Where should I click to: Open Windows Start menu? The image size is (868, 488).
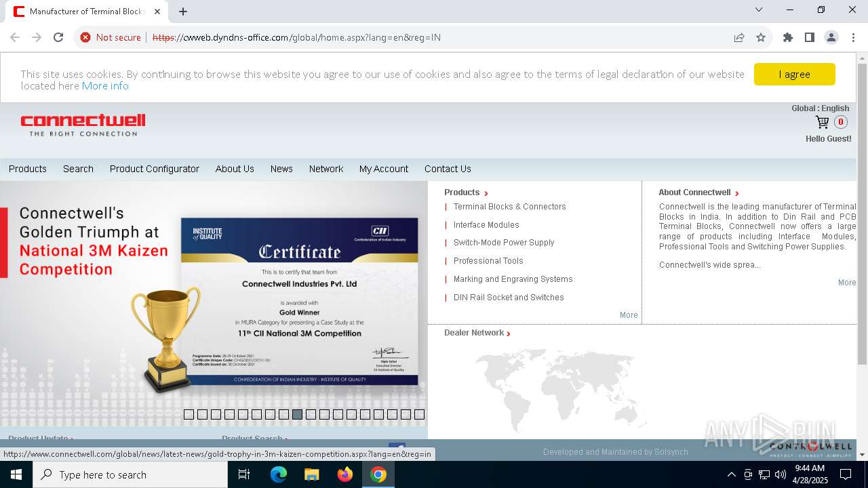[16, 474]
